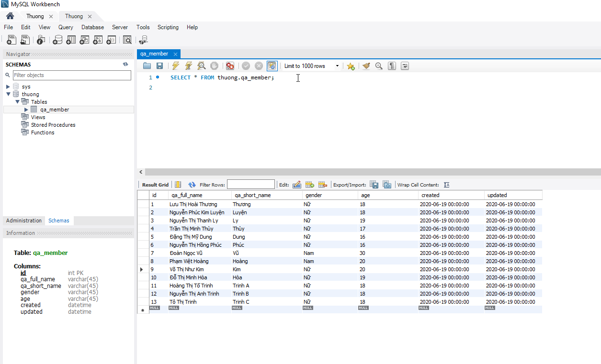Open the Database menu
Screen dimensions: 601x364
[x=92, y=27]
